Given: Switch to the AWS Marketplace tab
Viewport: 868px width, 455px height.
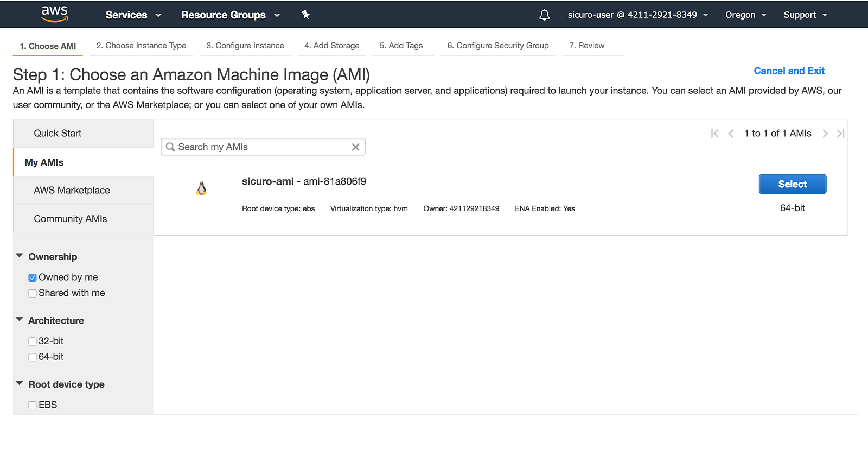Looking at the screenshot, I should 72,191.
